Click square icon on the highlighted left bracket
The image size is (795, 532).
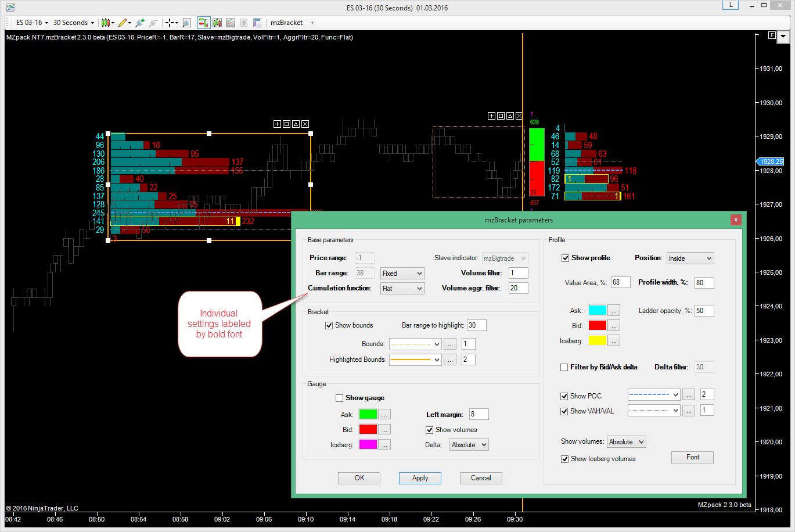point(286,124)
